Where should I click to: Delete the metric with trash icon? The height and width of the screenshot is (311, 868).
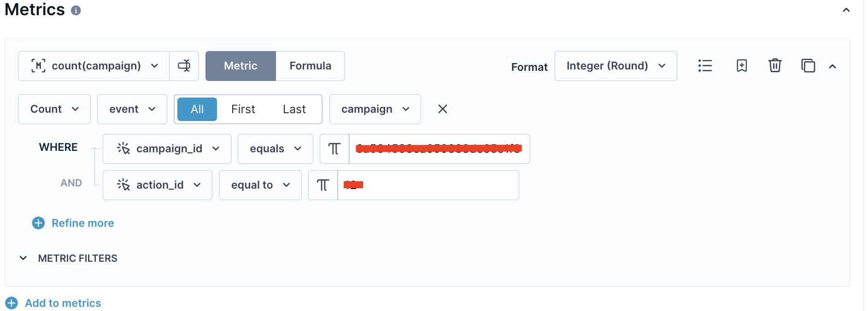(775, 66)
